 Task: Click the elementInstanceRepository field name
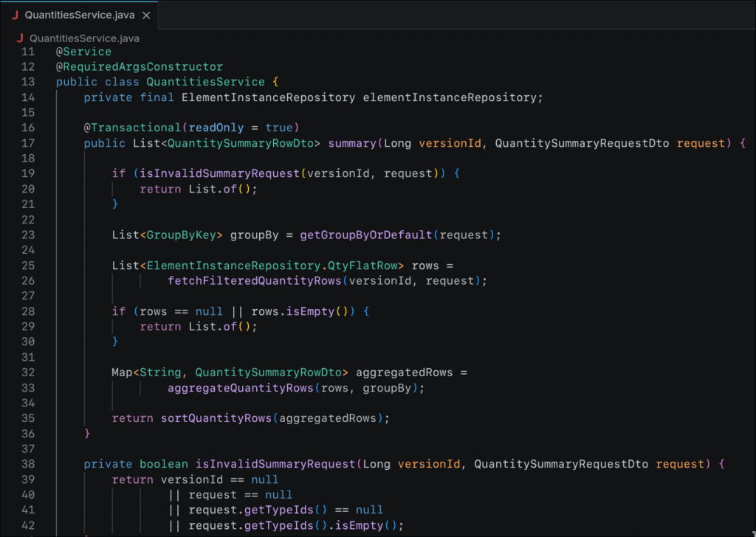pos(450,97)
